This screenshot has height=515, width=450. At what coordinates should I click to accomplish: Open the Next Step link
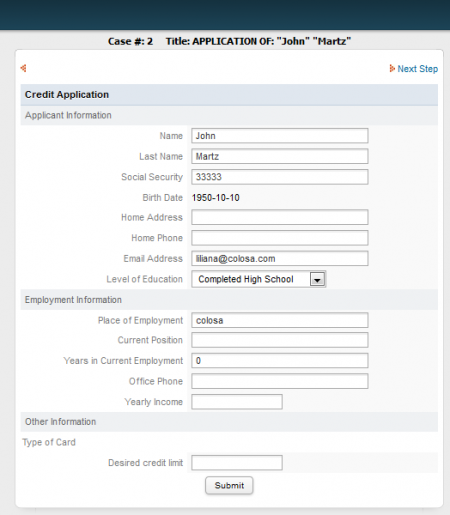417,69
